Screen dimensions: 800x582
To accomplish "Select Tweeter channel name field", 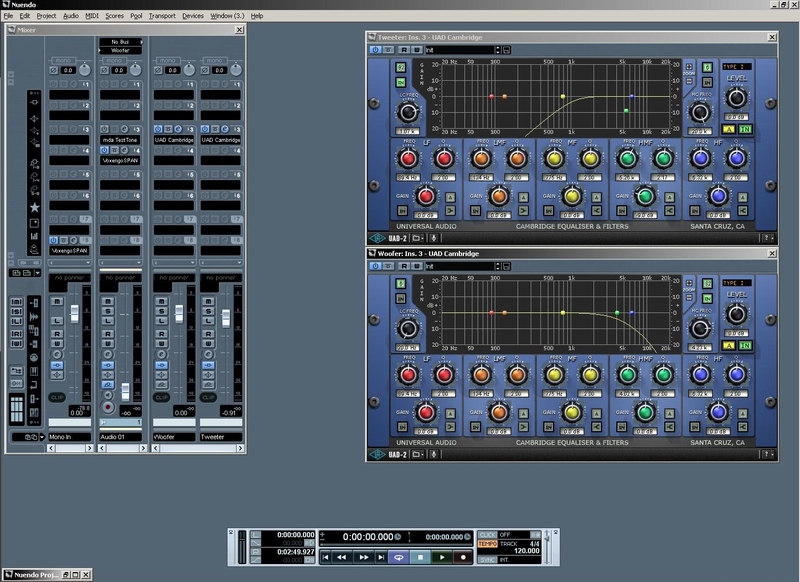I will pyautogui.click(x=221, y=437).
